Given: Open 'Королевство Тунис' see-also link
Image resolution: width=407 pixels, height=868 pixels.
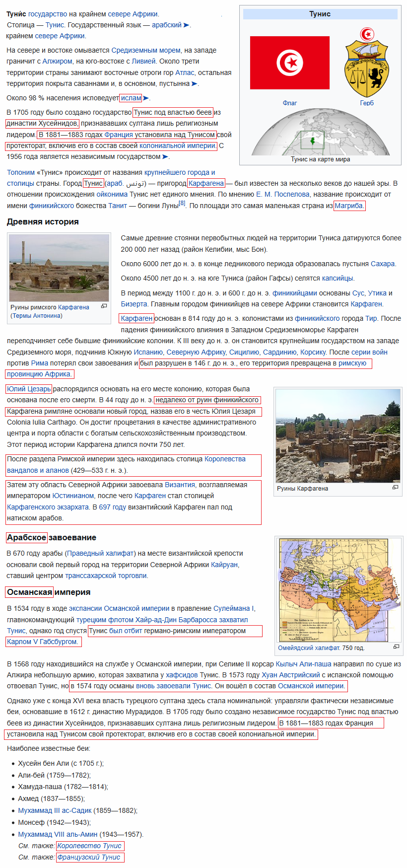Looking at the screenshot, I should 89,846.
